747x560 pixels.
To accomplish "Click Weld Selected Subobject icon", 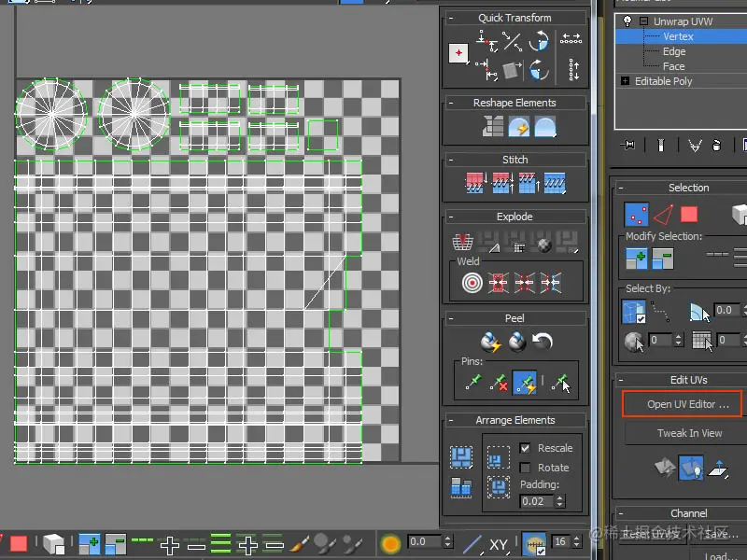I will click(499, 283).
